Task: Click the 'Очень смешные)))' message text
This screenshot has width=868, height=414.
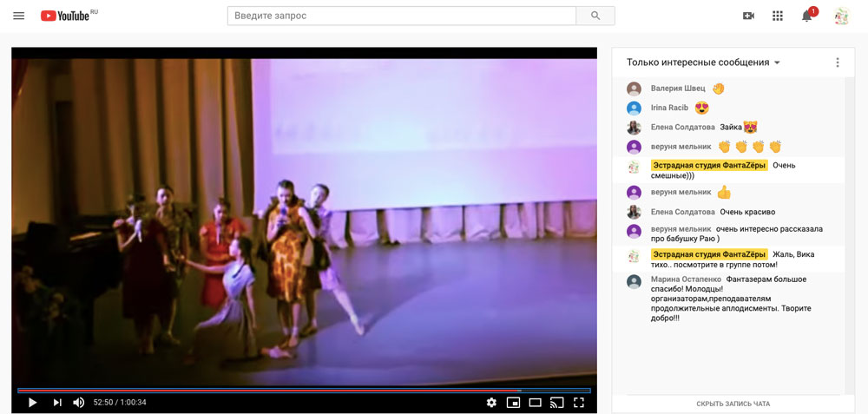Action: pos(723,170)
